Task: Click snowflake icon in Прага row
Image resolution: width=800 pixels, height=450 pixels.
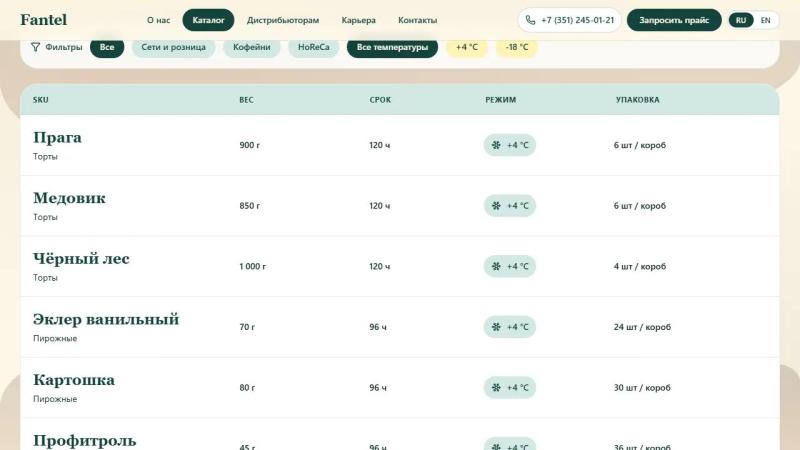Action: coord(496,145)
